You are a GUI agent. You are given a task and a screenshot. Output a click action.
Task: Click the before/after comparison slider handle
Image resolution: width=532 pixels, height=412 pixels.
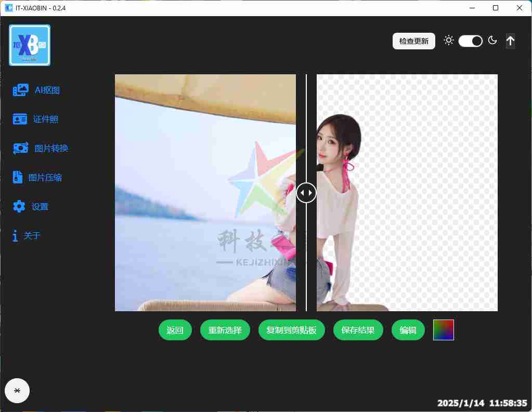(306, 193)
